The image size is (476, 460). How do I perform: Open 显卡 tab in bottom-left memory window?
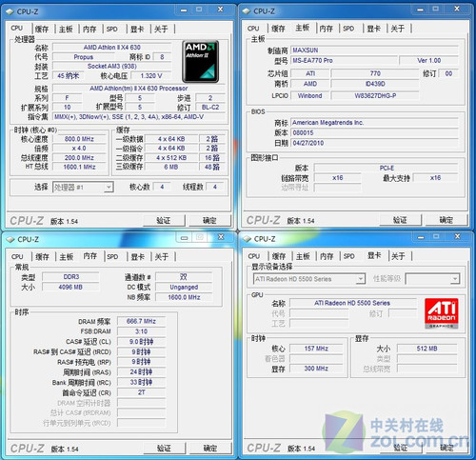tap(138, 256)
